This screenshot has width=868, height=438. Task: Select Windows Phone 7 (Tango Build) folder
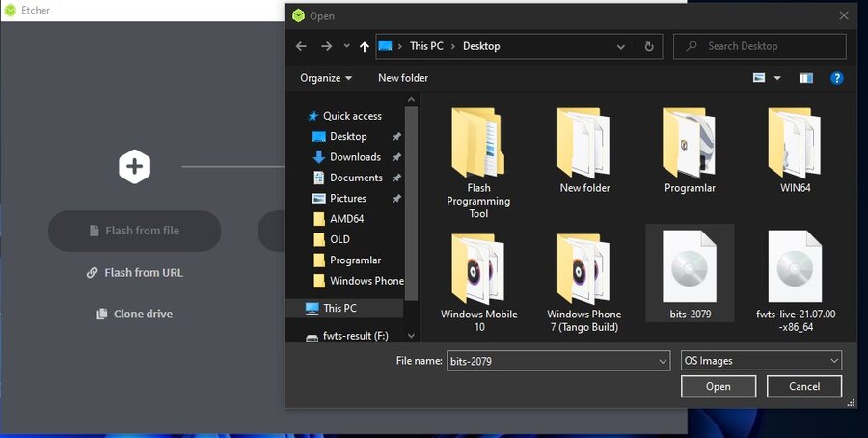(x=584, y=283)
